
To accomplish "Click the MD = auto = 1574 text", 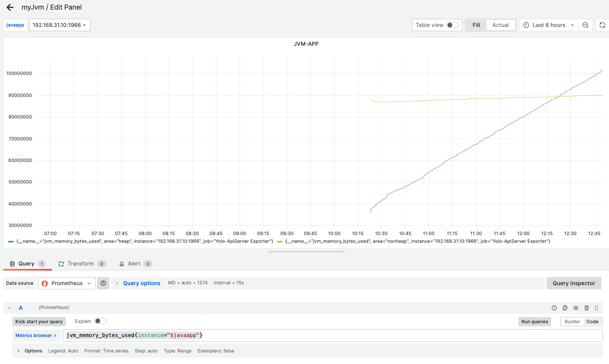I will pyautogui.click(x=188, y=283).
